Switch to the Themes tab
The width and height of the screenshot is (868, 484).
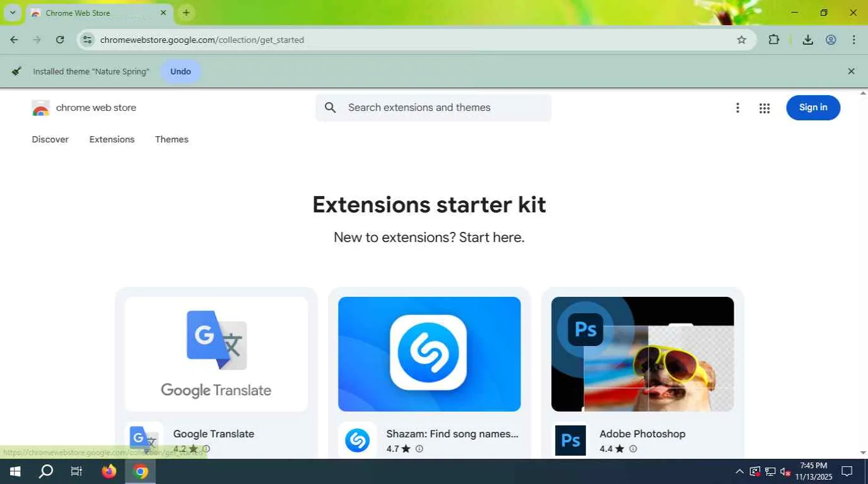tap(172, 139)
